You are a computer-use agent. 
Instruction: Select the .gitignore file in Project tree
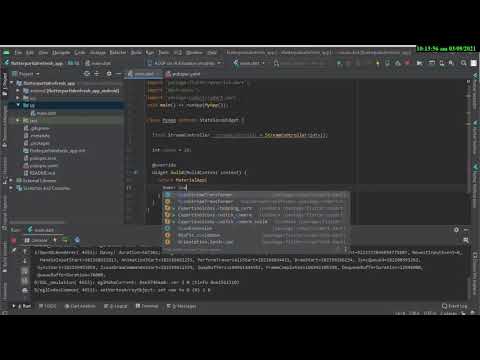click(x=37, y=128)
